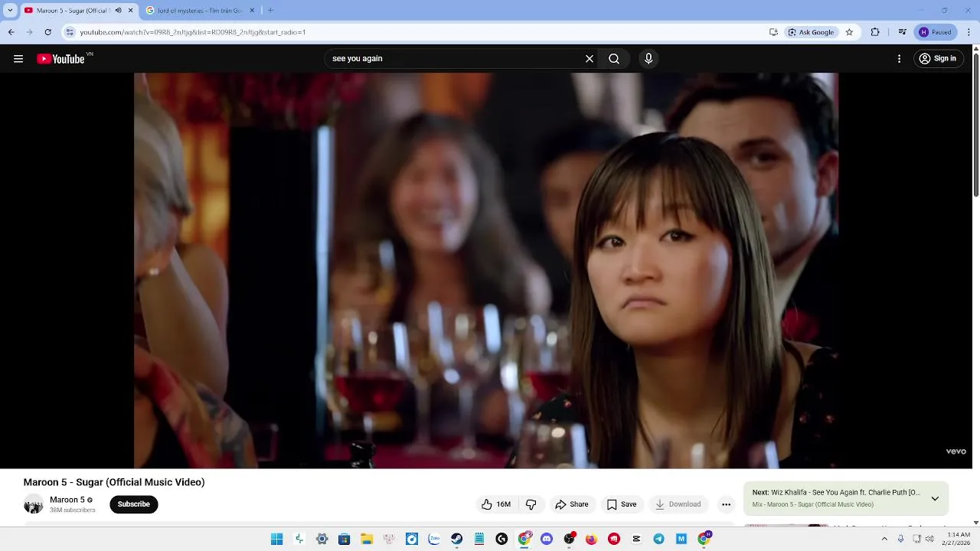Open the Windows Start menu
The height and width of the screenshot is (551, 980).
click(277, 540)
